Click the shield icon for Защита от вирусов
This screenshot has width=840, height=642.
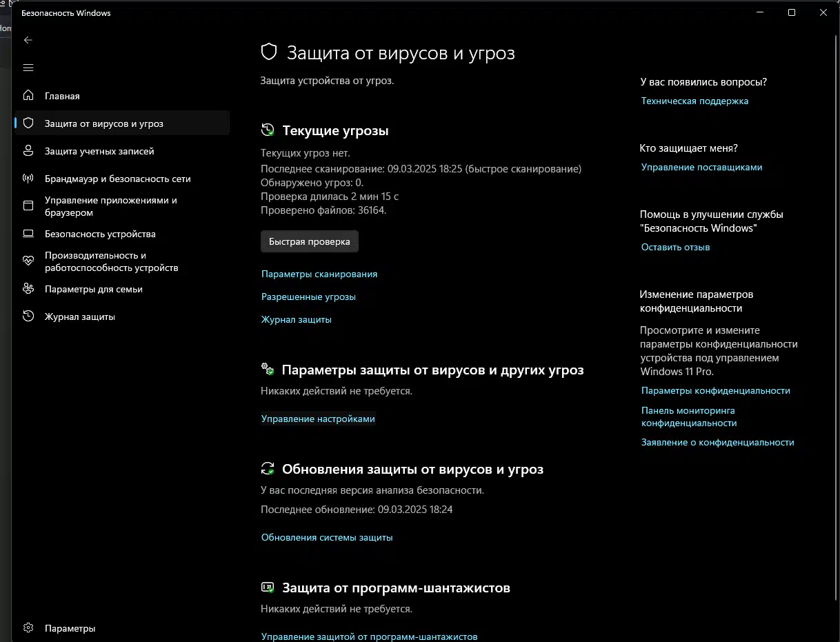tap(28, 123)
